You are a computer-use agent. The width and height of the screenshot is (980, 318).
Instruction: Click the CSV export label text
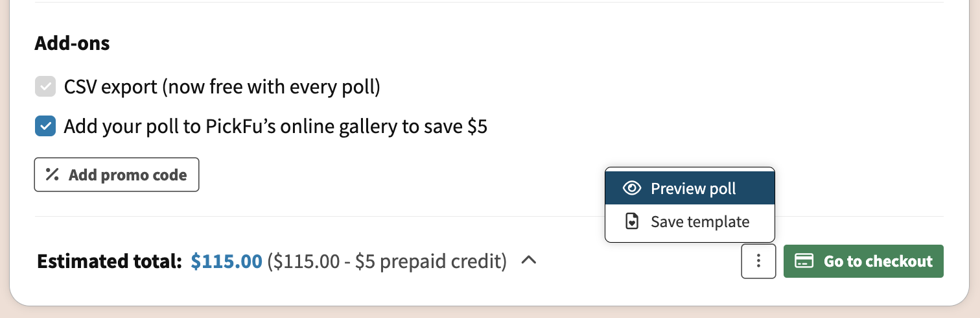click(x=222, y=86)
